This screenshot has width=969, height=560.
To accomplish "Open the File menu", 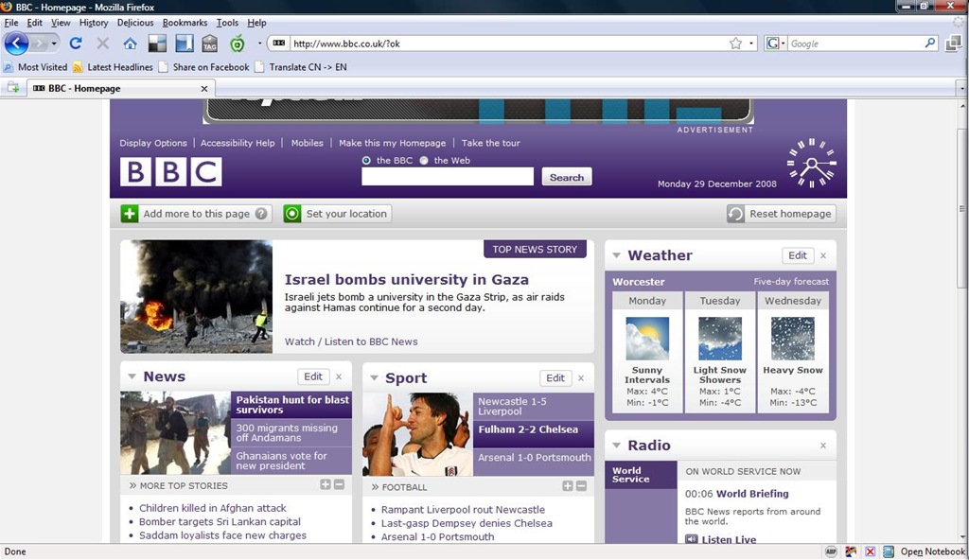I will pos(11,23).
